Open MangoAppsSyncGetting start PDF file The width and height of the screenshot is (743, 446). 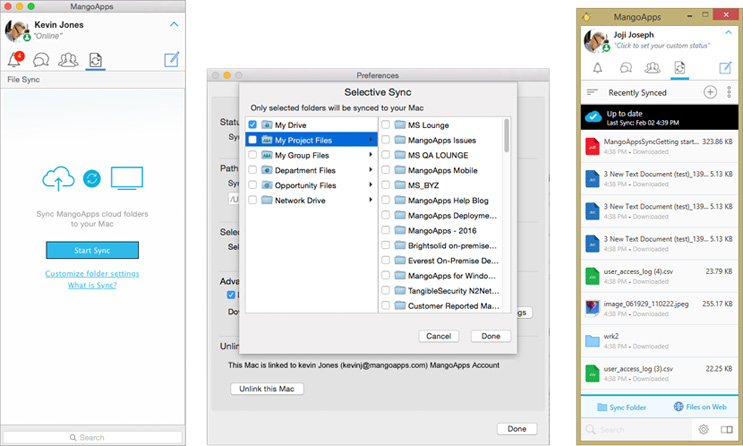coord(659,146)
